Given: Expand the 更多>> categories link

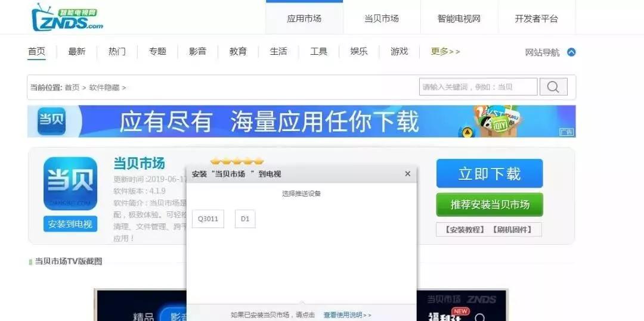Looking at the screenshot, I should [x=445, y=52].
